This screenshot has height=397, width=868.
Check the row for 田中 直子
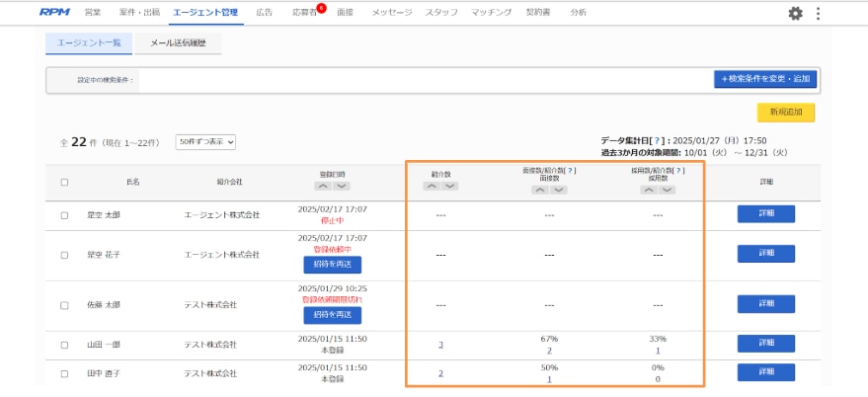(65, 373)
